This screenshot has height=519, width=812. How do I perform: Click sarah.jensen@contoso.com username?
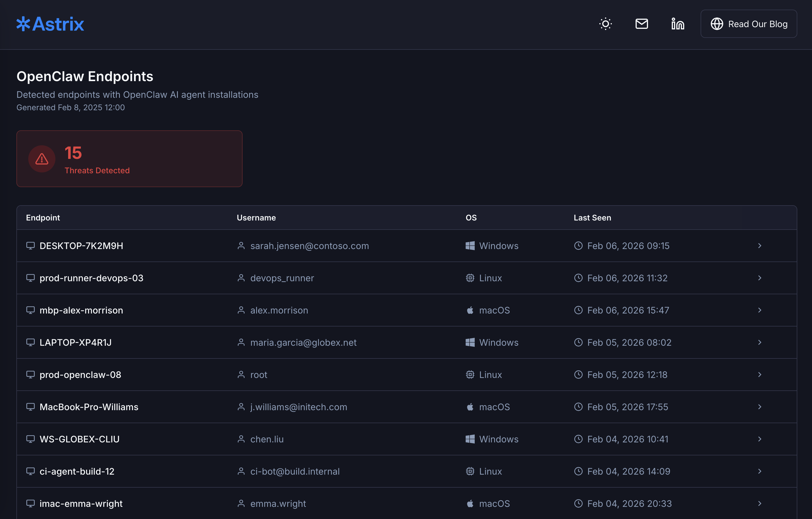pos(309,245)
